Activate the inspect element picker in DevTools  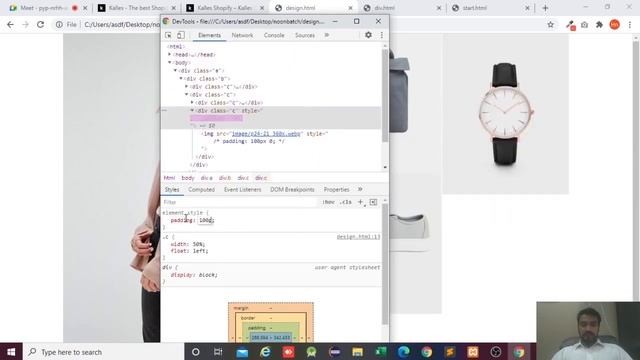pos(168,36)
